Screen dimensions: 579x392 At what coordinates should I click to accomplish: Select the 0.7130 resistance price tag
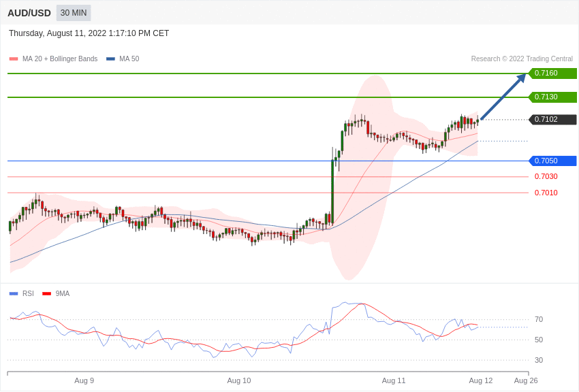point(553,97)
